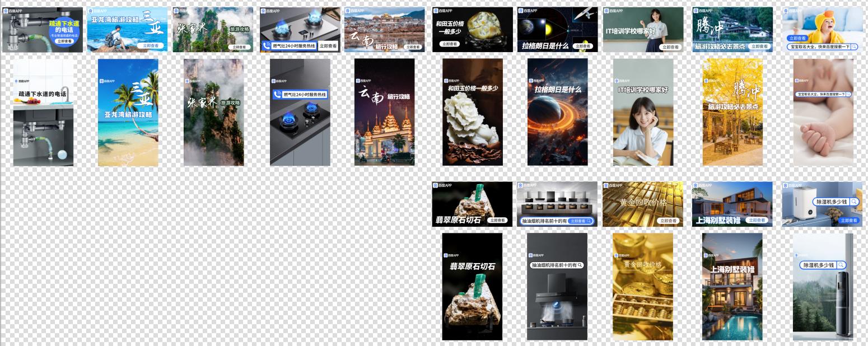The width and height of the screenshot is (868, 346).
Task: Click 立即查看 on landscape 除湿机多少钱 banner
Action: [850, 221]
